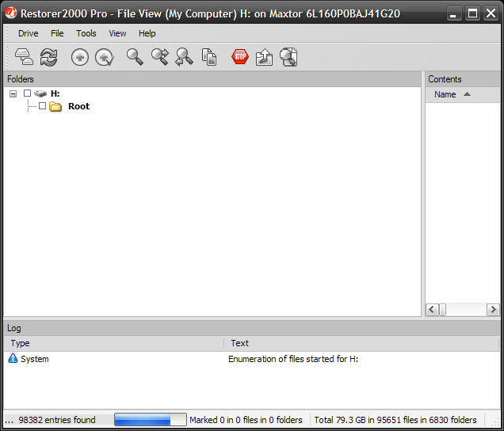
Task: Click the Folders panel header
Action: pos(212,79)
